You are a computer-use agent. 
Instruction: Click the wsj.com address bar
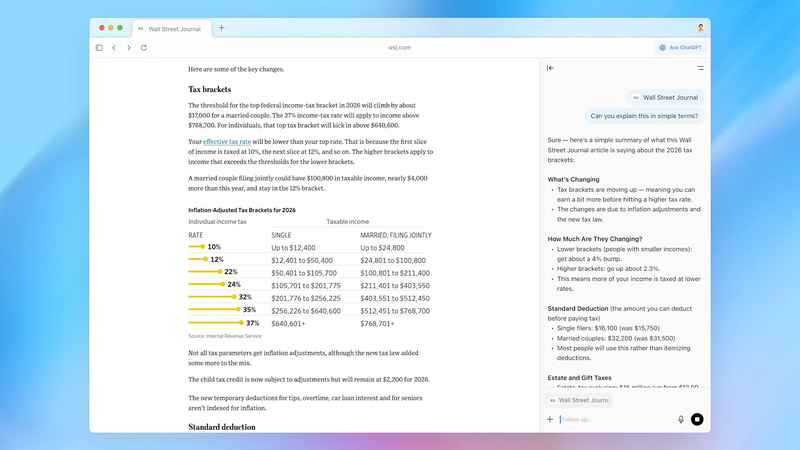[x=399, y=47]
